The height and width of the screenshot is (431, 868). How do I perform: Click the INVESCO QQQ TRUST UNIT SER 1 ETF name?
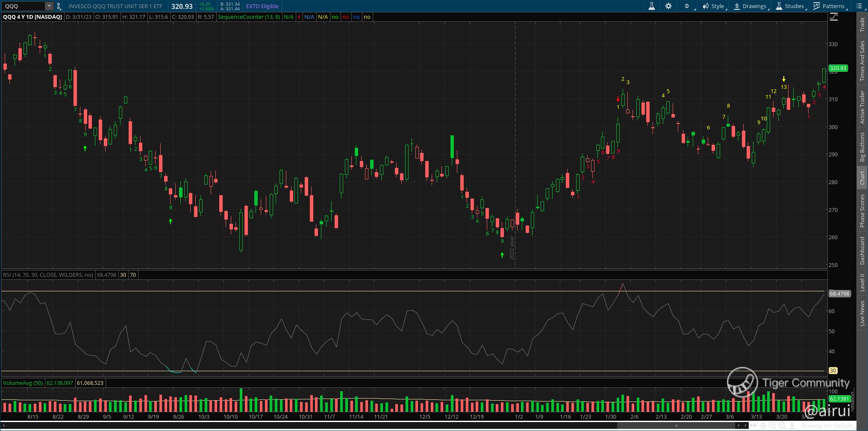tap(115, 6)
